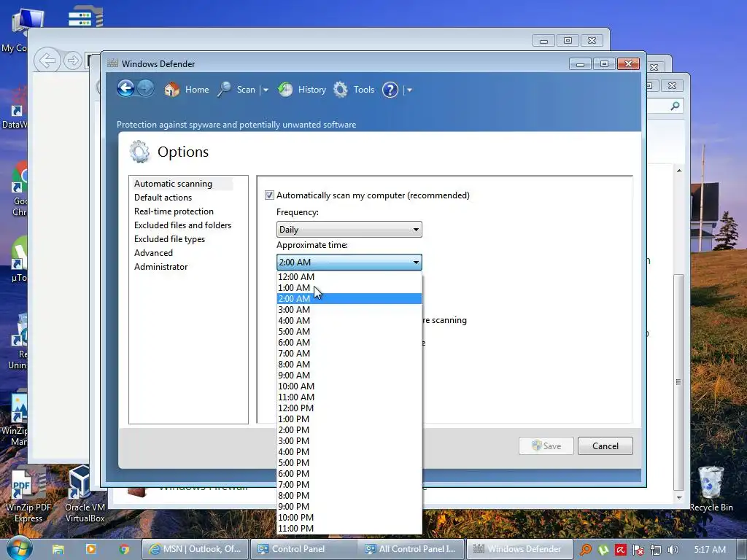
Task: Open the Help question mark icon
Action: point(390,90)
